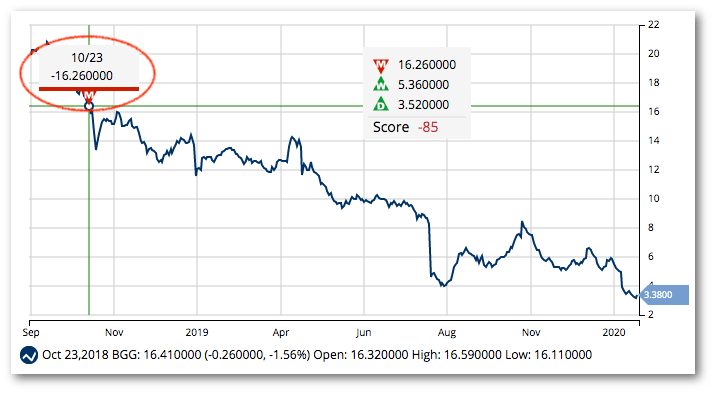This screenshot has width=714, height=393.
Task: Click the 2 price axis label
Action: [651, 315]
